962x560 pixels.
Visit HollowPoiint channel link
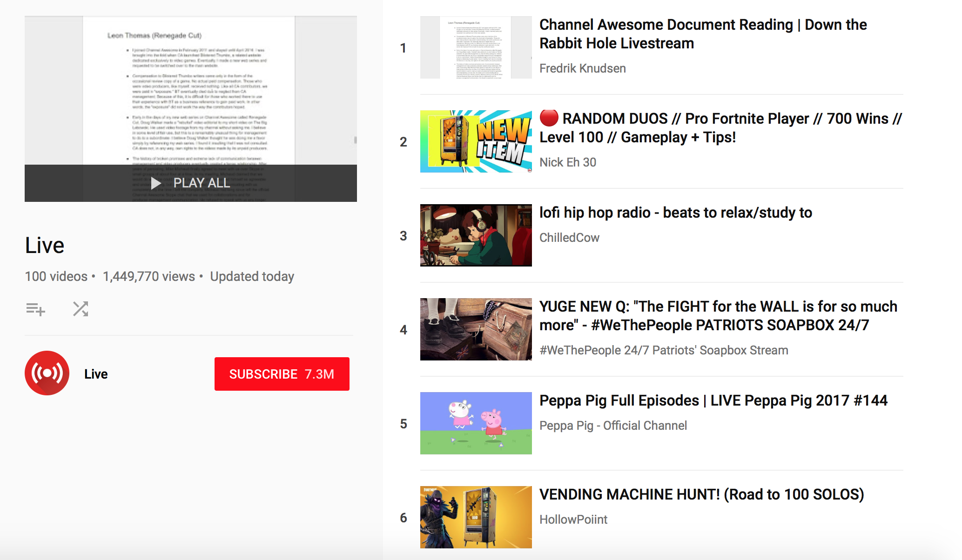click(x=573, y=520)
